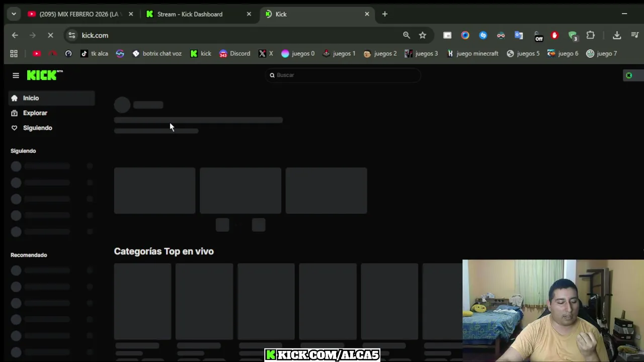Viewport: 644px width, 362px height.
Task: Click the Categorías Top en vivo heading
Action: (164, 251)
